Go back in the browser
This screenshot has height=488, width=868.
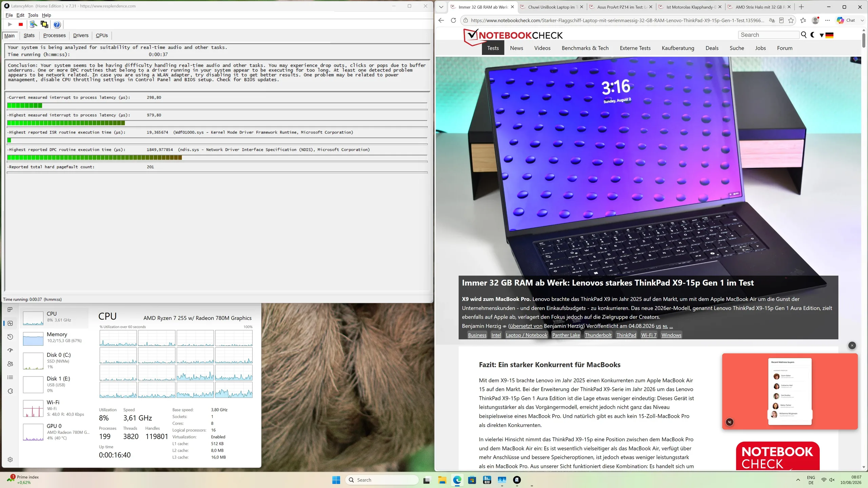(x=441, y=20)
